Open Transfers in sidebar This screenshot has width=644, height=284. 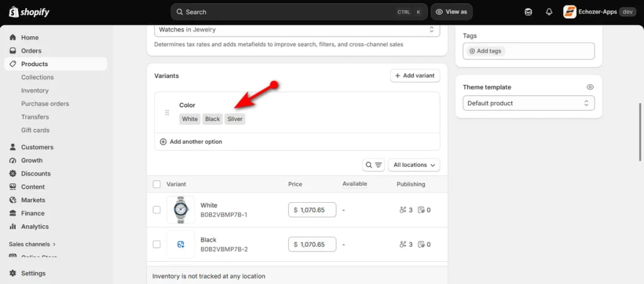35,116
